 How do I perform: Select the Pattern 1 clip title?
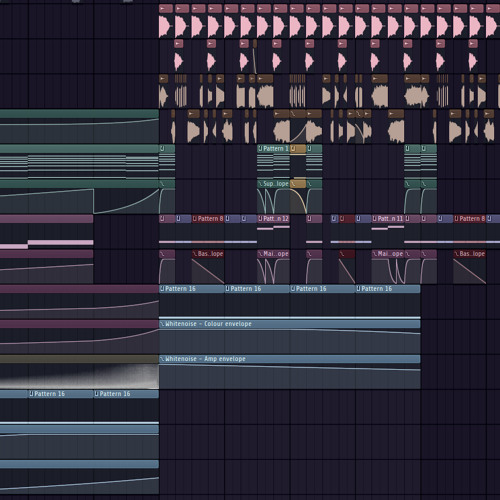pyautogui.click(x=276, y=149)
